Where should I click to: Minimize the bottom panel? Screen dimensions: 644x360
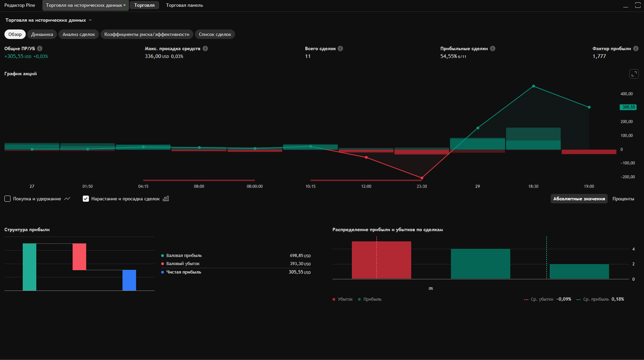(626, 5)
